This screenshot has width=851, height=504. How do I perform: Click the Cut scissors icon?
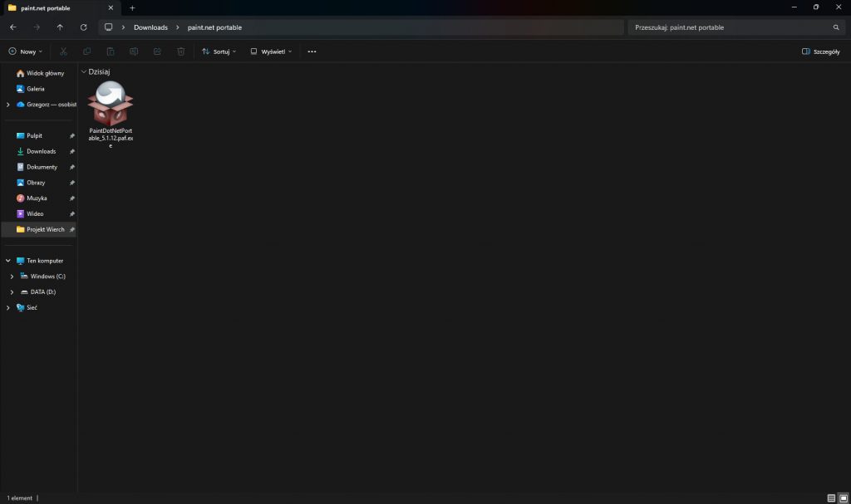pos(63,51)
